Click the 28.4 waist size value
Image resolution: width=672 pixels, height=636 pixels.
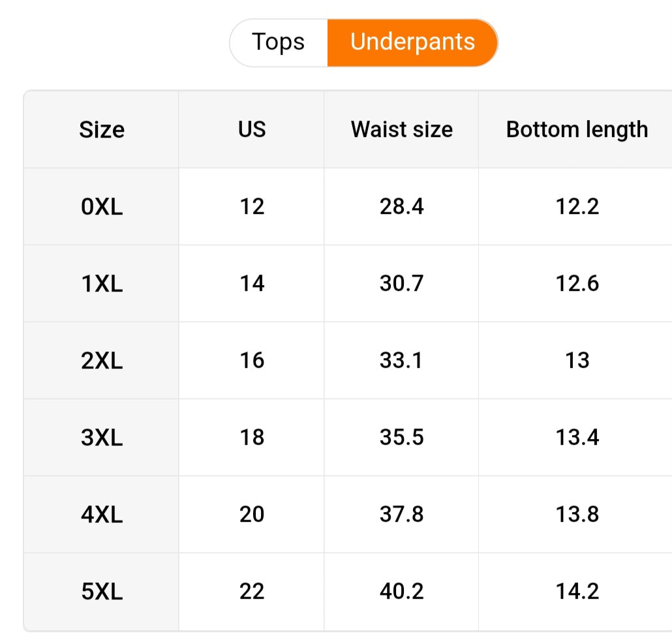tap(401, 207)
